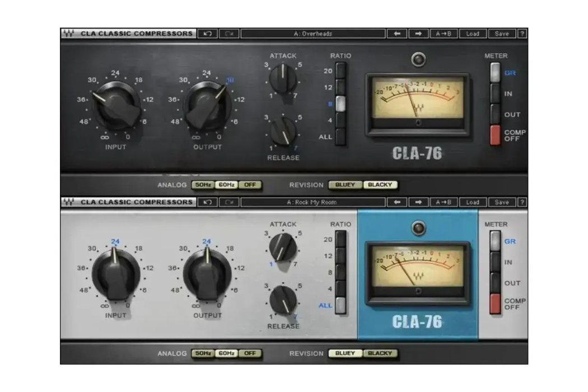Click the Input knob on the black CLA-76

click(116, 106)
